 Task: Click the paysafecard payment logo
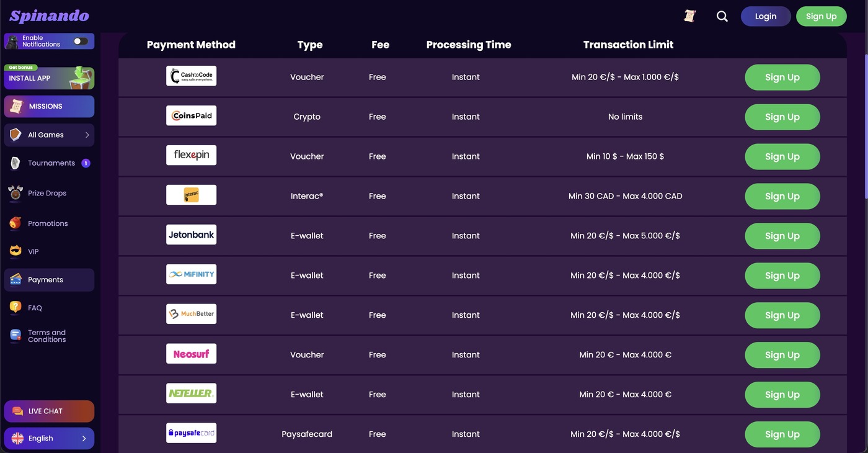(191, 433)
